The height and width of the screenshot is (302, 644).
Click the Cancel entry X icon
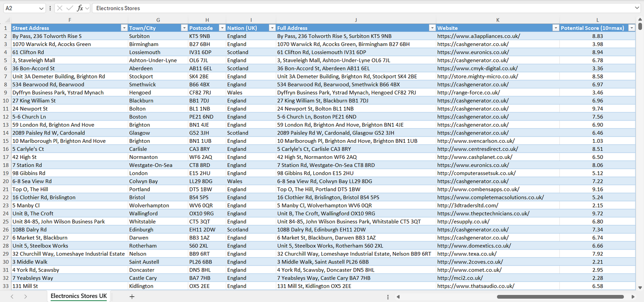click(60, 8)
